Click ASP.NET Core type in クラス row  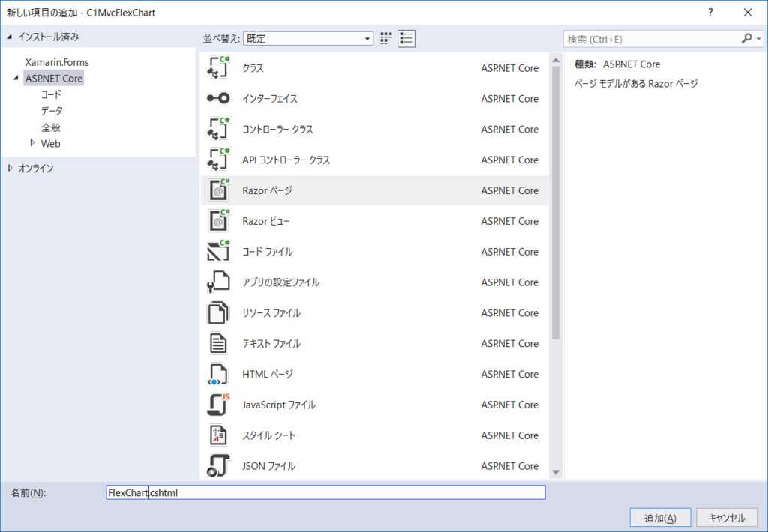click(x=509, y=68)
